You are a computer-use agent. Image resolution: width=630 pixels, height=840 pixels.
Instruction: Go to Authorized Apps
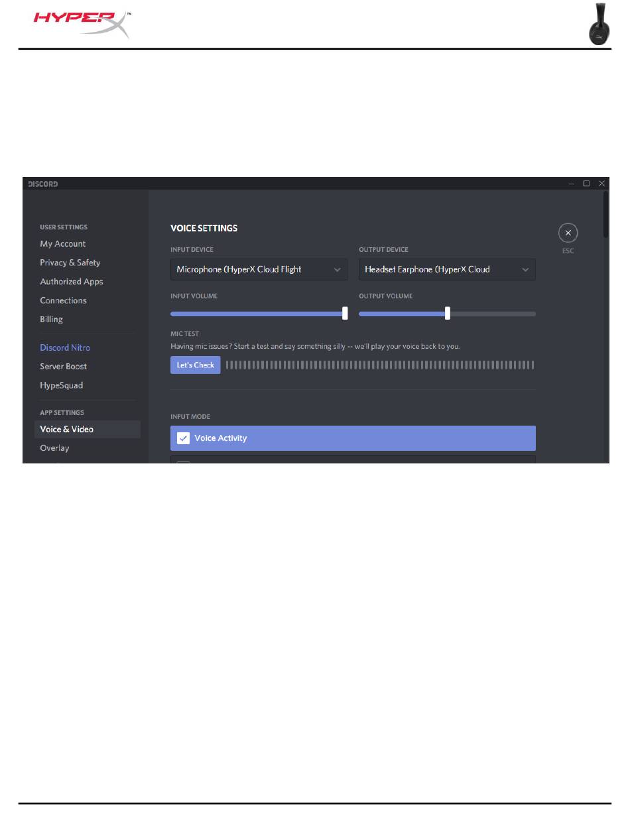coord(72,282)
